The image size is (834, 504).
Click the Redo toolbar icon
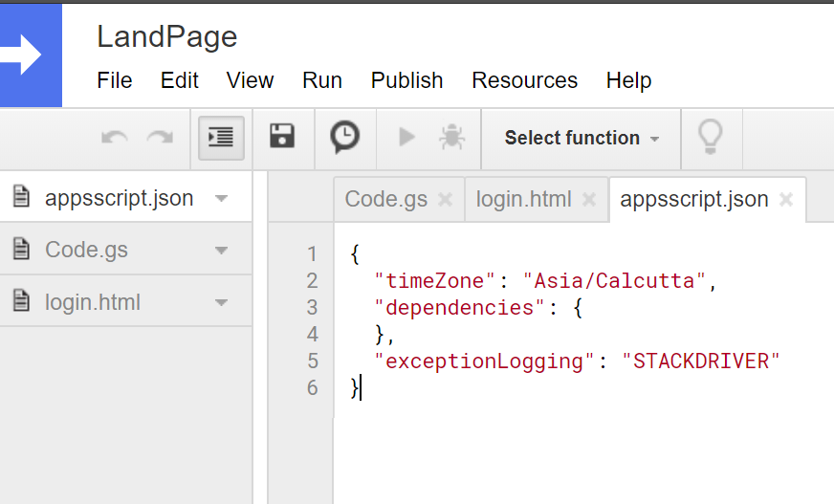click(160, 138)
